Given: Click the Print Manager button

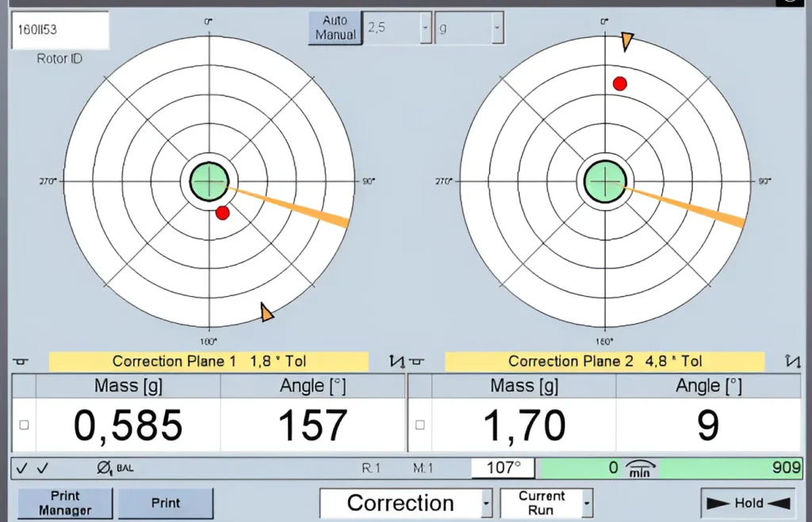Looking at the screenshot, I should click(63, 502).
